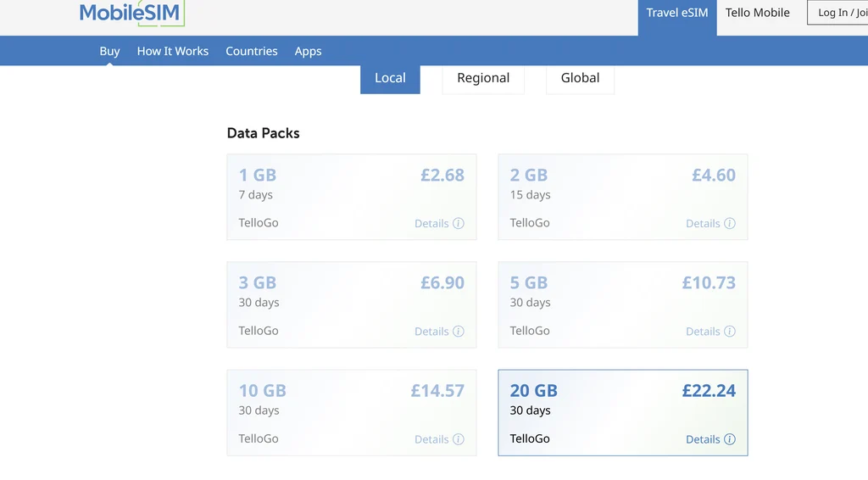Viewport: 868px width, 480px height.
Task: Open the Apps menu item
Action: [308, 51]
